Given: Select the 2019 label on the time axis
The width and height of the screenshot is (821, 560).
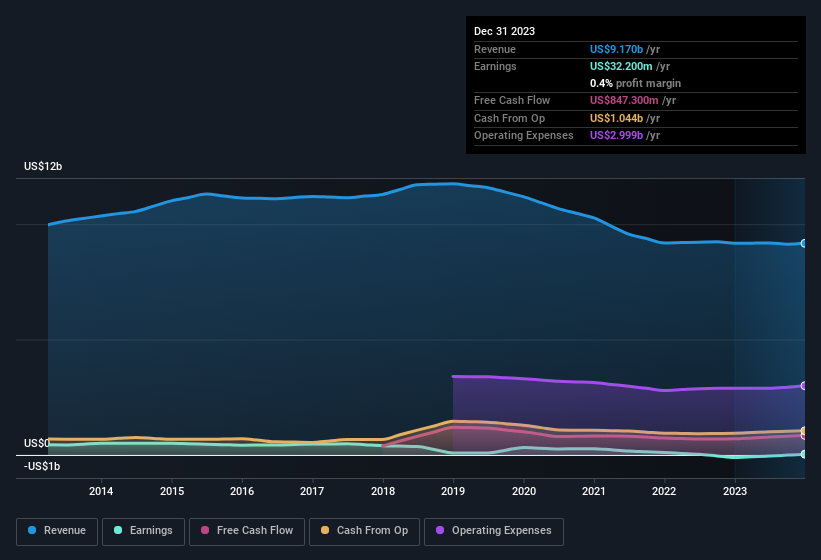Looking at the screenshot, I should [453, 491].
